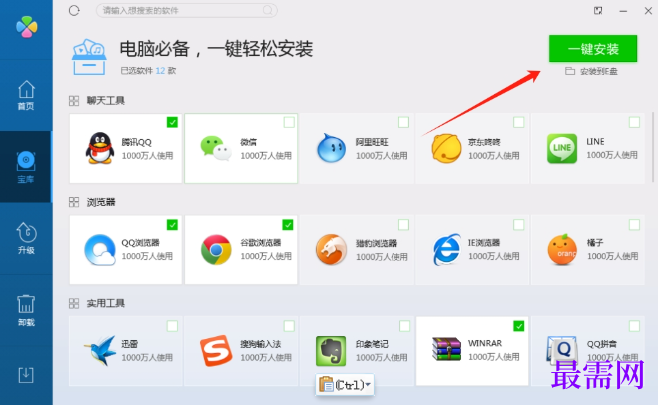Open the 升级 upgrade sidebar icon
The height and width of the screenshot is (406, 663).
tap(26, 238)
